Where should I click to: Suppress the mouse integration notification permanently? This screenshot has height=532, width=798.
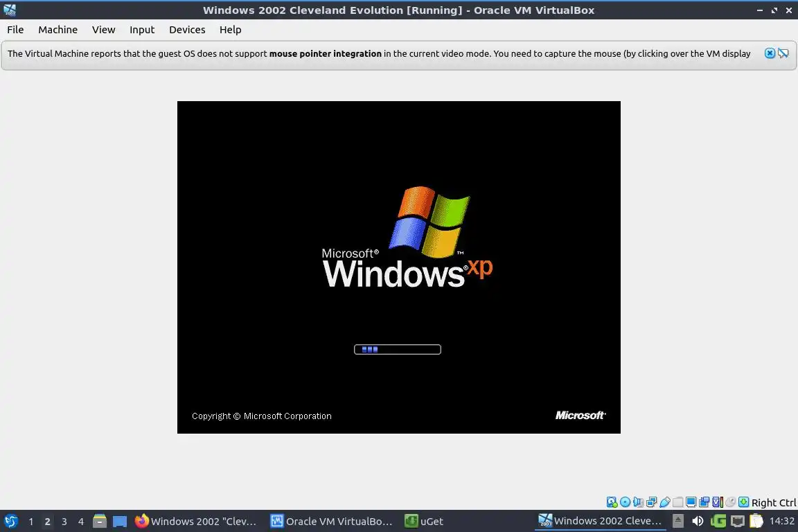pyautogui.click(x=783, y=53)
